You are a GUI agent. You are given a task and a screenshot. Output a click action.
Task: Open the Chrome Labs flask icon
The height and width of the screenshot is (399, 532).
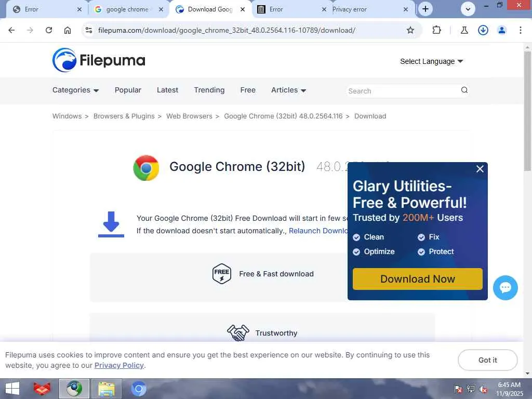coord(464,30)
